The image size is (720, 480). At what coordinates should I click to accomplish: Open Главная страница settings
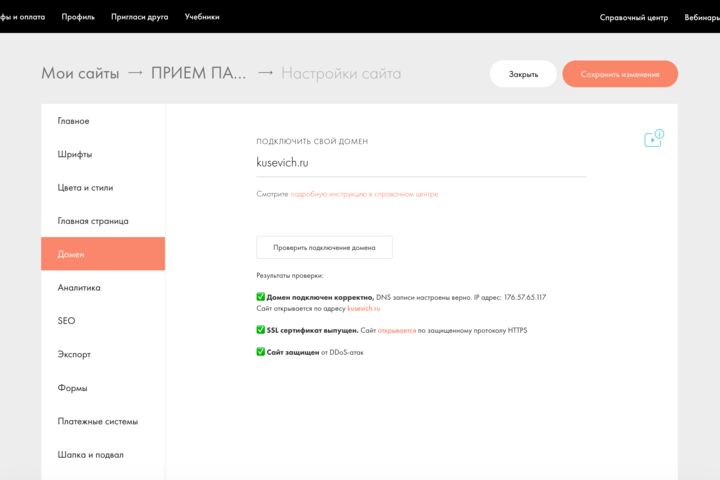(103, 221)
